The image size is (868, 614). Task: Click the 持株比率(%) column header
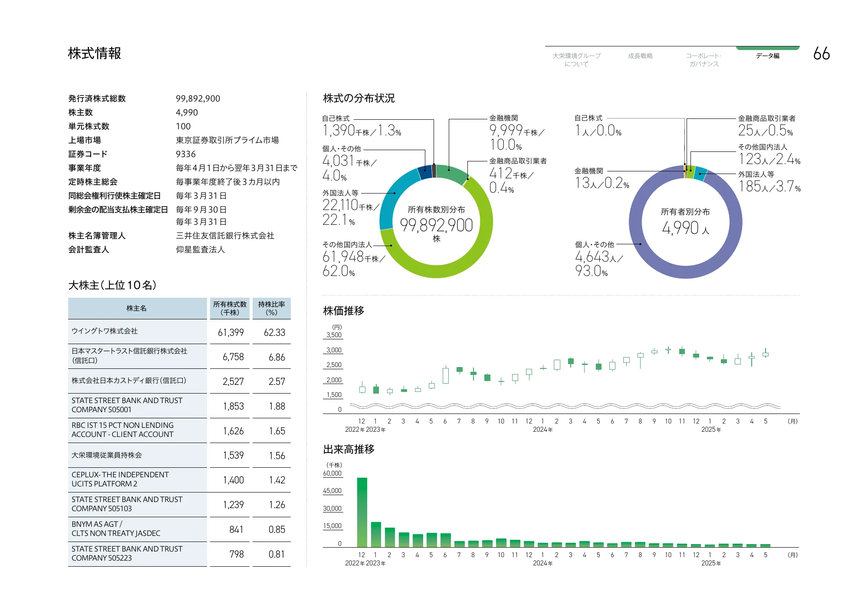point(271,309)
